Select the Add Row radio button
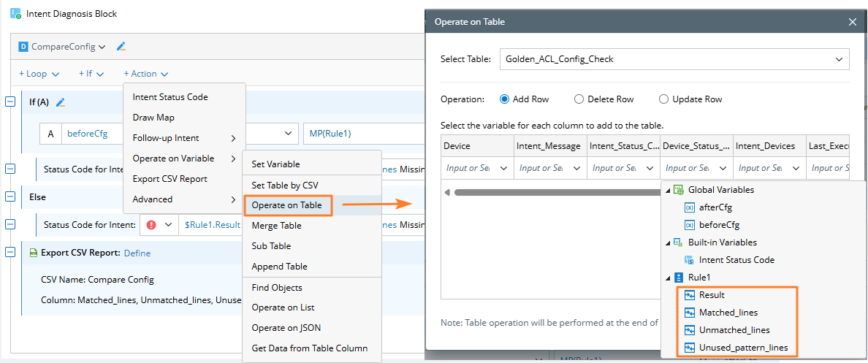Screen dimensions: 868x363 [504, 99]
